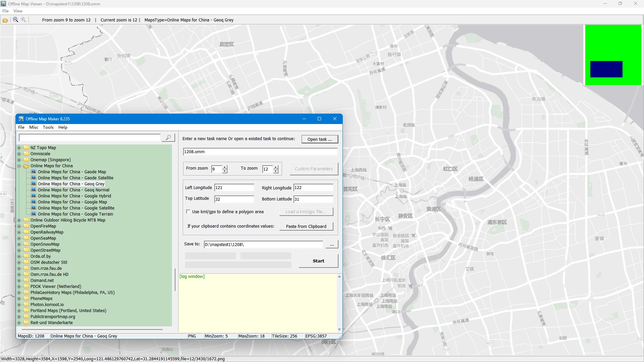The height and width of the screenshot is (362, 644).
Task: Click the blue rectangle in overview minimap
Action: 606,69
